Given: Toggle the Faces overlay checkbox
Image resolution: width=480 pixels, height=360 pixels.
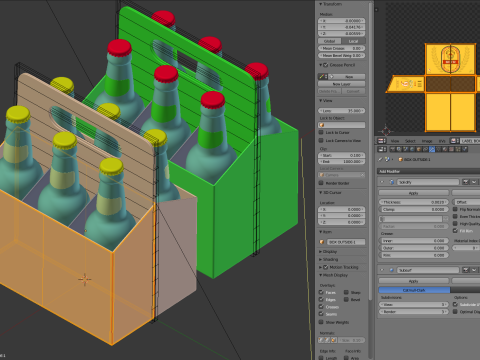Looking at the screenshot, I should 321,292.
